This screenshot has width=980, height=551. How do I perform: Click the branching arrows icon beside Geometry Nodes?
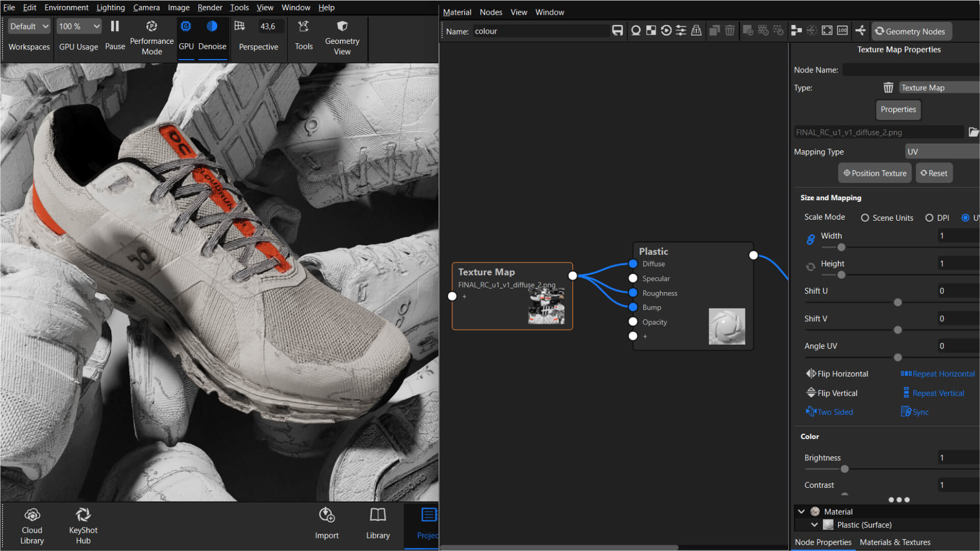click(x=861, y=31)
